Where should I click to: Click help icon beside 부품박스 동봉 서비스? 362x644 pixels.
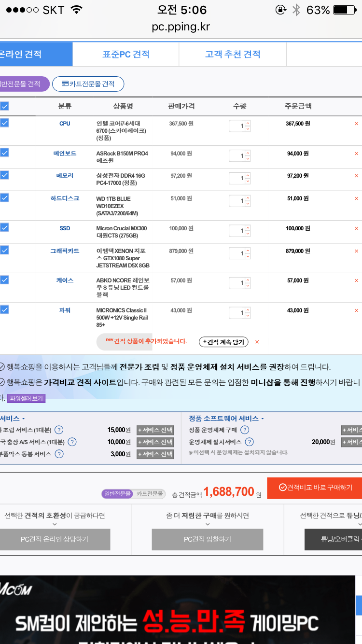[59, 454]
